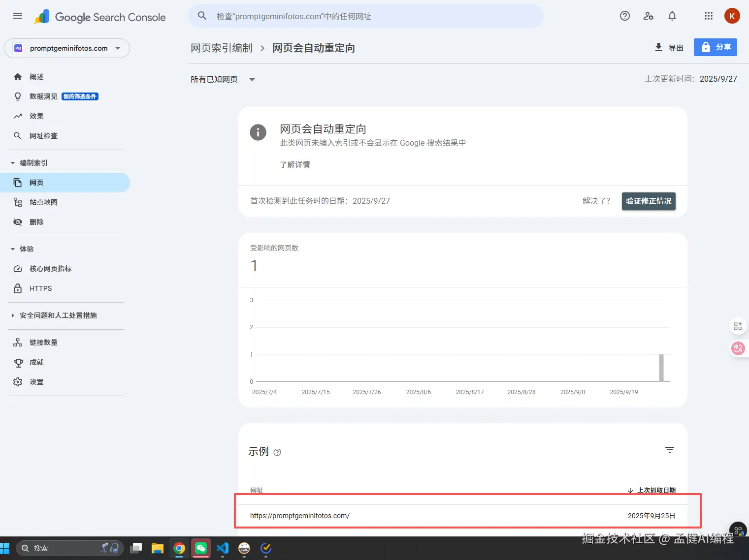
Task: Click the 新的筛选条件 badge
Action: coord(80,96)
